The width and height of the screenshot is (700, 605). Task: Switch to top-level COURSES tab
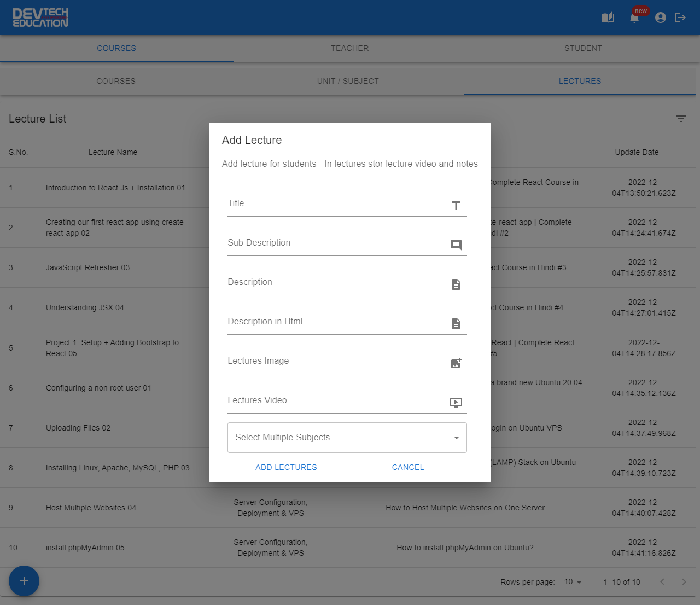[116, 48]
